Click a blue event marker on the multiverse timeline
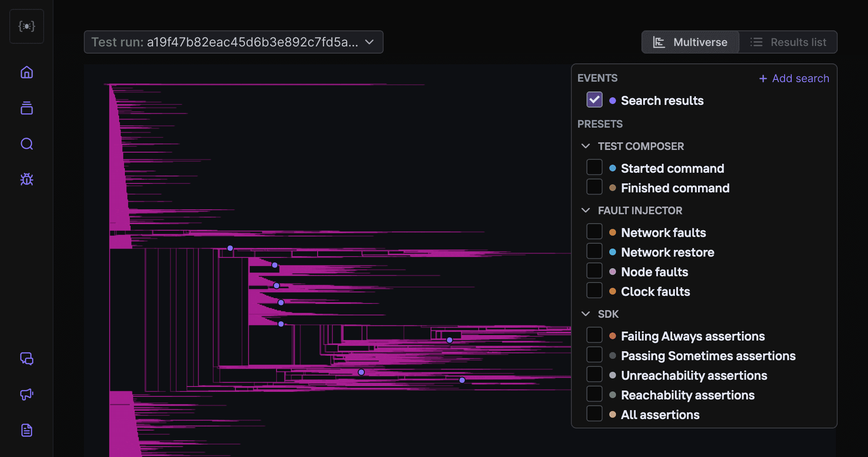Screen dimensions: 868x457 230,248
